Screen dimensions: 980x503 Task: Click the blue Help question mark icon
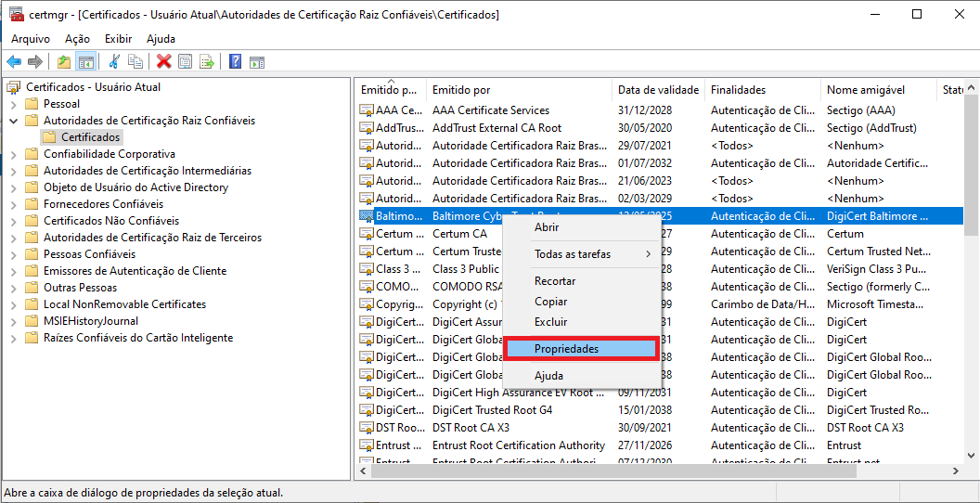(235, 62)
